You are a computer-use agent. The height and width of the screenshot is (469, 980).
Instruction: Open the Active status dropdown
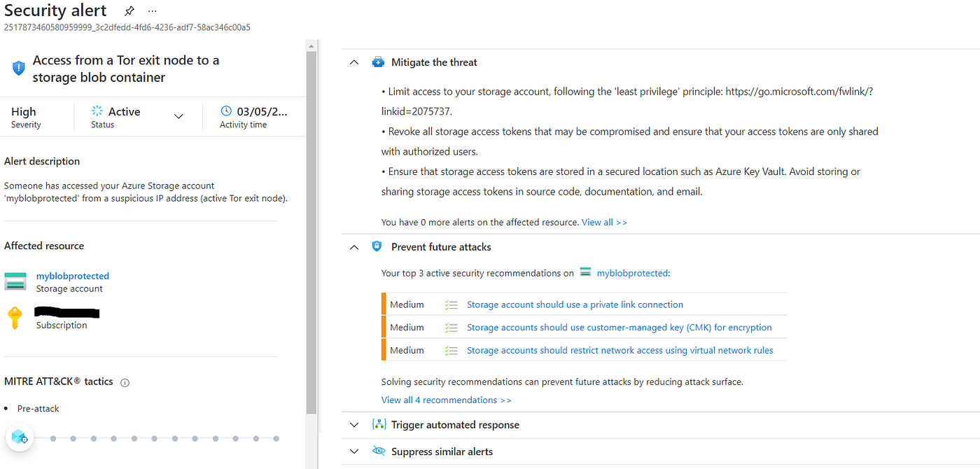[x=178, y=115]
